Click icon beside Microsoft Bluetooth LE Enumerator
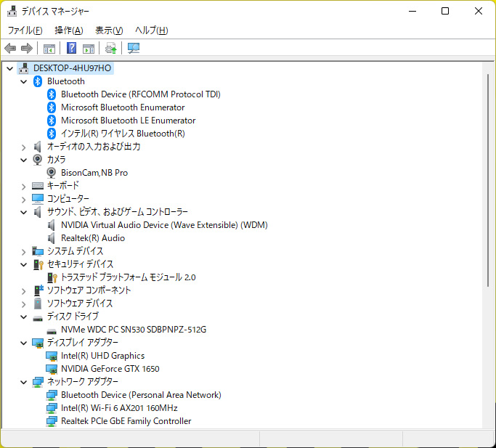Image resolution: width=496 pixels, height=448 pixels. (52, 121)
